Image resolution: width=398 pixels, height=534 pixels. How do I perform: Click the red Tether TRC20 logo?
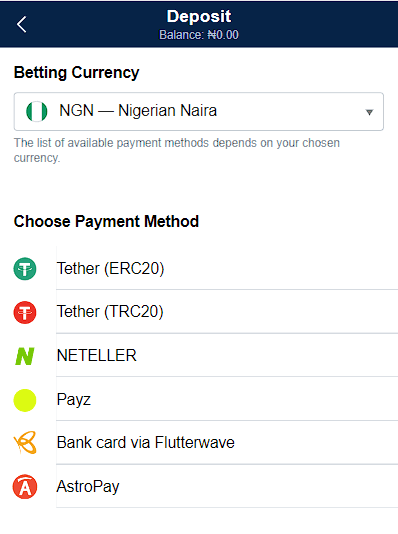[25, 312]
